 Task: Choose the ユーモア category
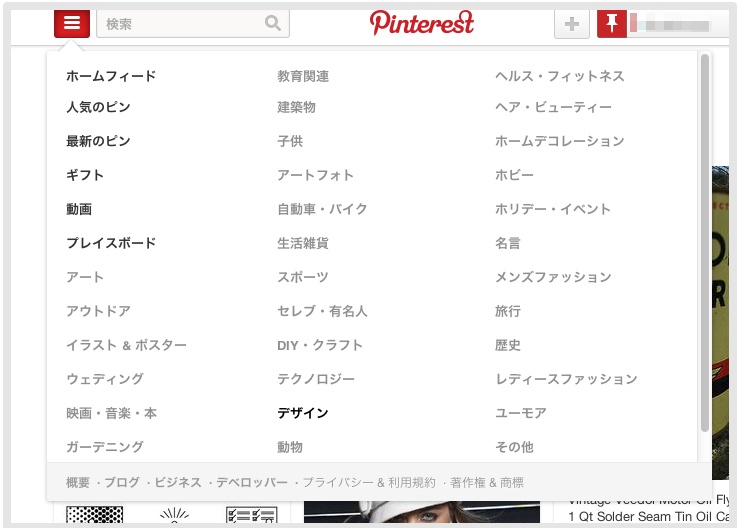[x=521, y=413]
